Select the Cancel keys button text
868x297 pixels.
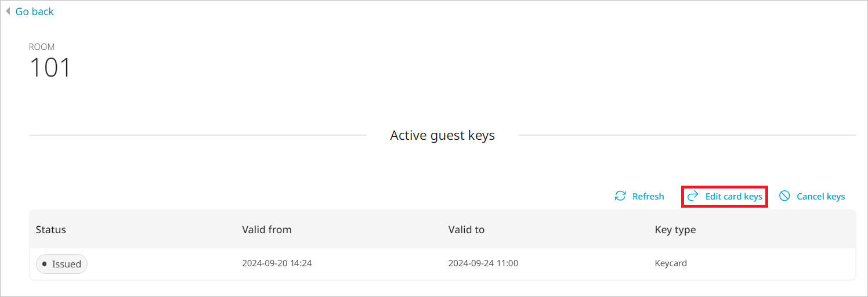(x=820, y=197)
